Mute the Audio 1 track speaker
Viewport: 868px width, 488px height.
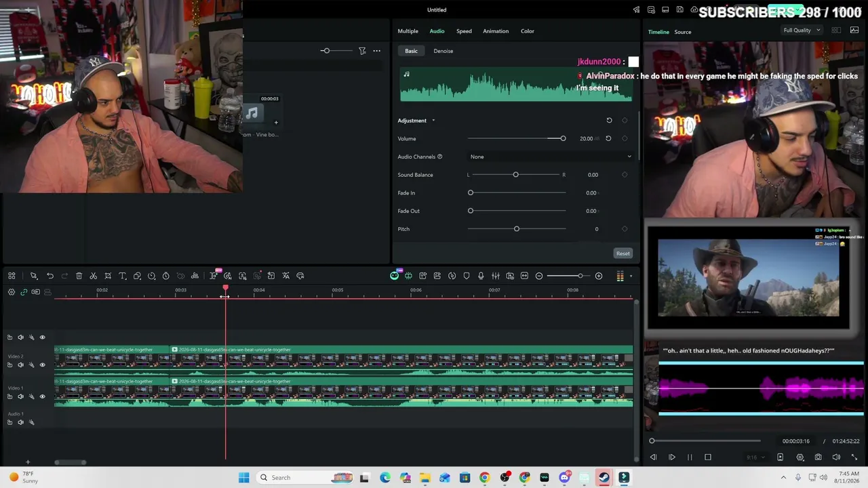click(20, 422)
